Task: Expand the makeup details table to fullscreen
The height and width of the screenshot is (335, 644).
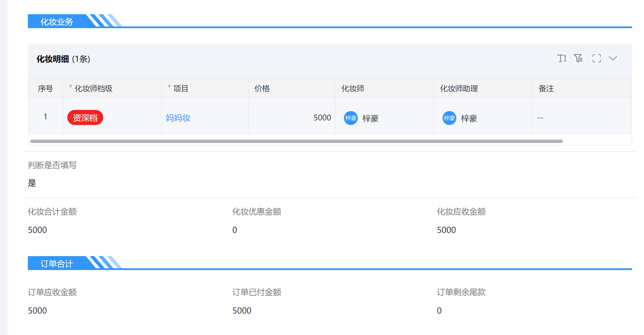Action: (596, 58)
